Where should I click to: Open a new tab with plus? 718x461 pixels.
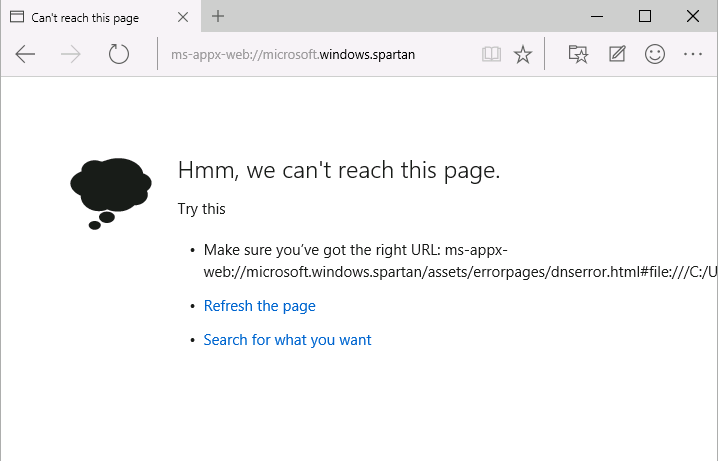(218, 16)
